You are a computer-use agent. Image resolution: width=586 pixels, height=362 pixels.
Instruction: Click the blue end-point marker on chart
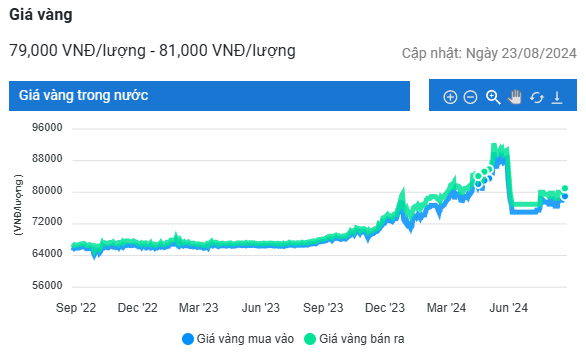565,196
